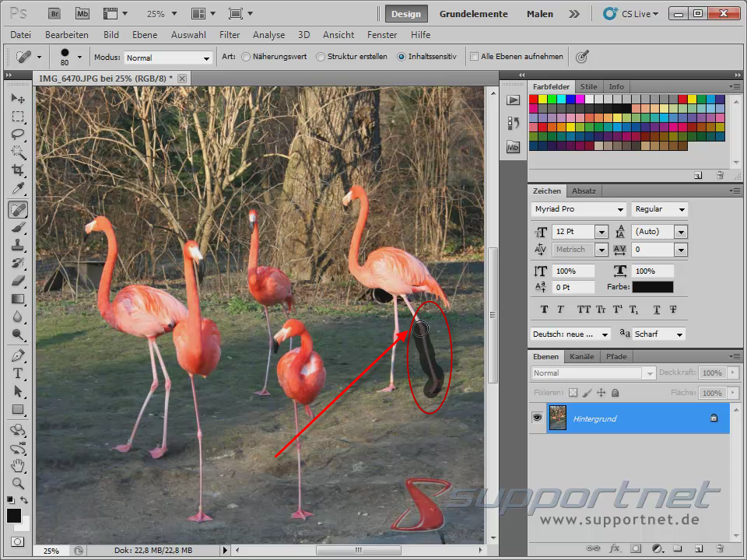The image size is (747, 560).
Task: Open the Filter menu
Action: pos(230,35)
